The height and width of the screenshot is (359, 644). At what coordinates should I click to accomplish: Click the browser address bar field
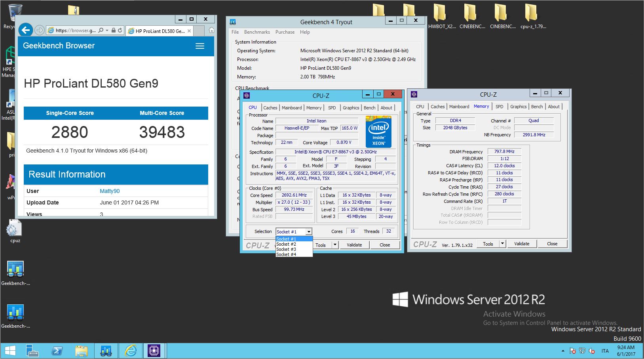tap(75, 31)
